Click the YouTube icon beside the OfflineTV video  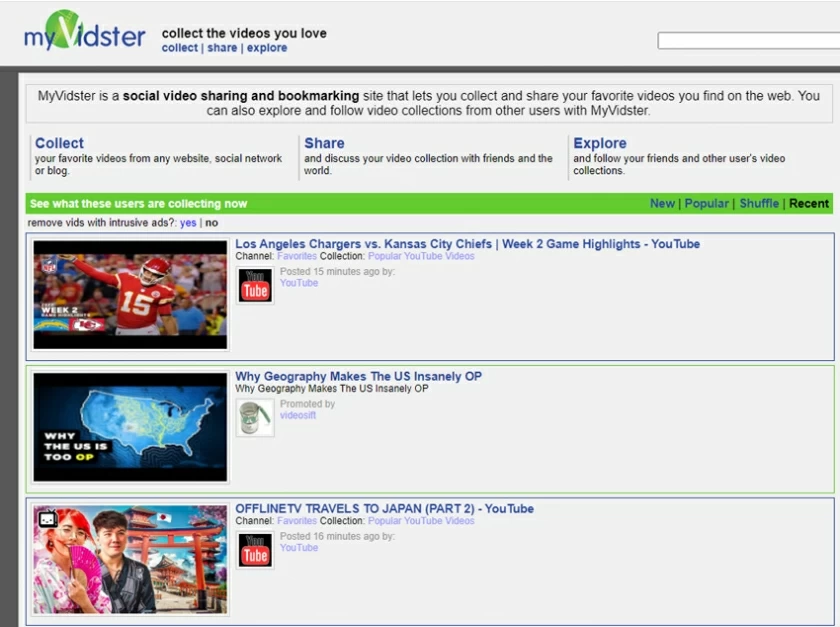pyautogui.click(x=254, y=549)
